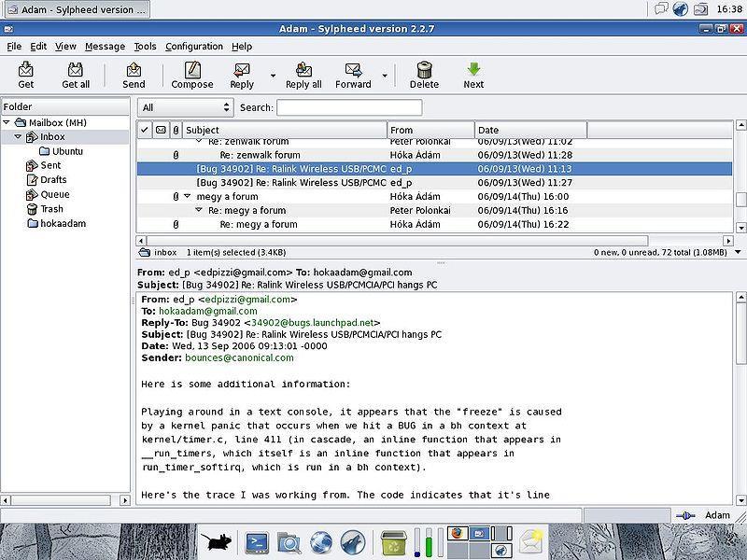
Task: Open the trash bin in the bottom panel
Action: (393, 542)
